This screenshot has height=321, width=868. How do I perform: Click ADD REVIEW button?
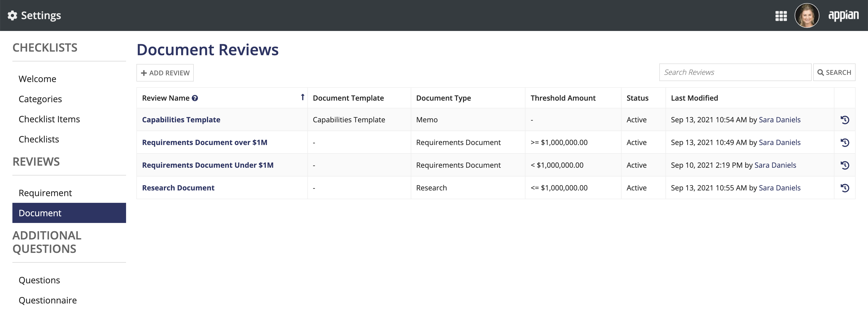(165, 72)
